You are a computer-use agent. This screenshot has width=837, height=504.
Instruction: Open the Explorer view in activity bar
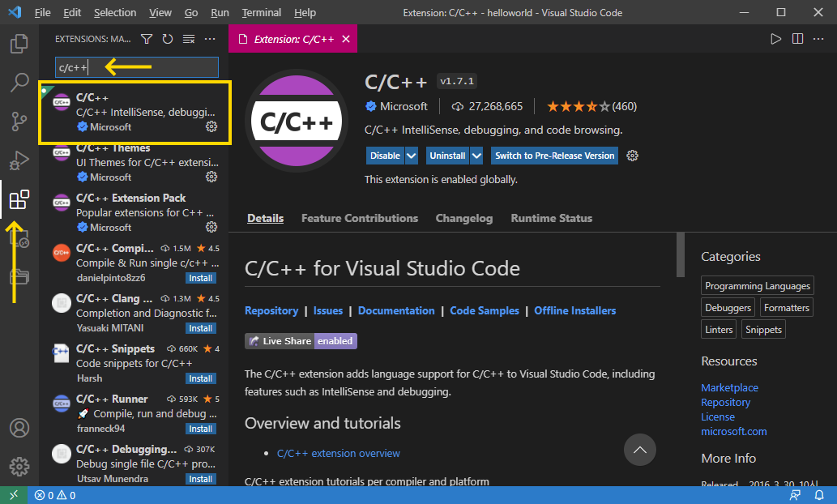(19, 43)
